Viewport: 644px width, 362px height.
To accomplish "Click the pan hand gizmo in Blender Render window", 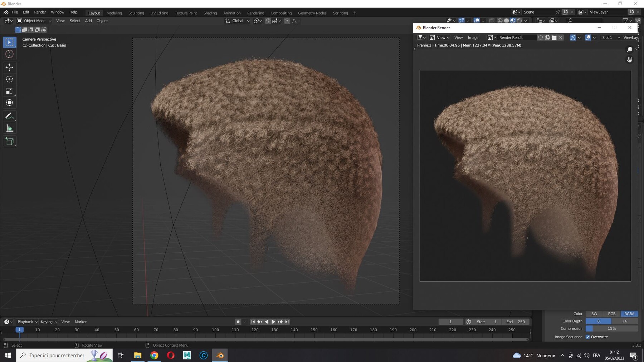I will point(630,60).
